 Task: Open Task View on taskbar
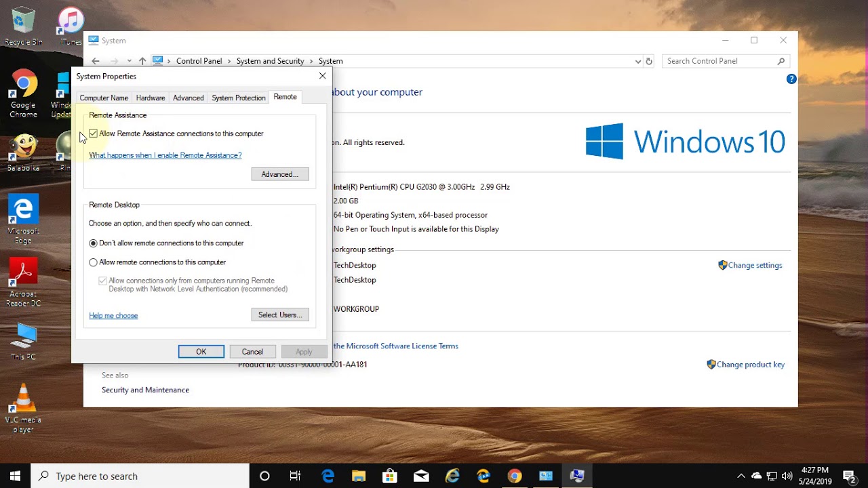(295, 476)
